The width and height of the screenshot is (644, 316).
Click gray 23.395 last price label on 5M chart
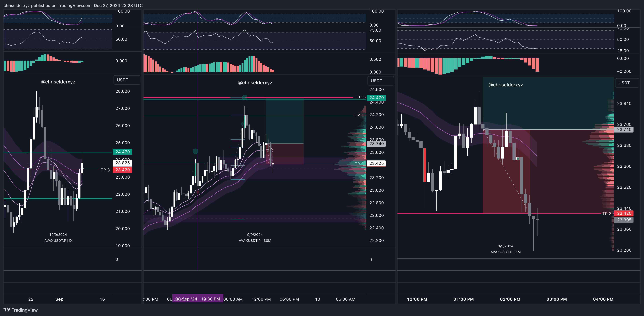(624, 220)
